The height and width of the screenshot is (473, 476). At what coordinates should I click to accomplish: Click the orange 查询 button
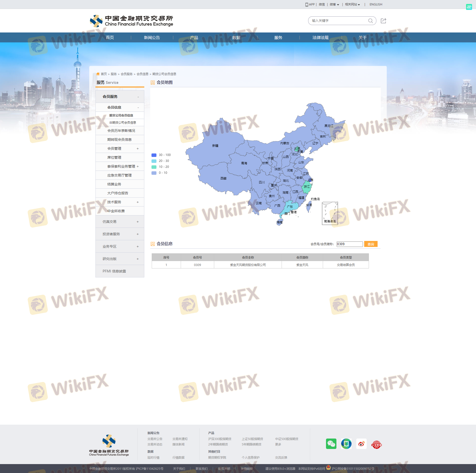click(371, 244)
